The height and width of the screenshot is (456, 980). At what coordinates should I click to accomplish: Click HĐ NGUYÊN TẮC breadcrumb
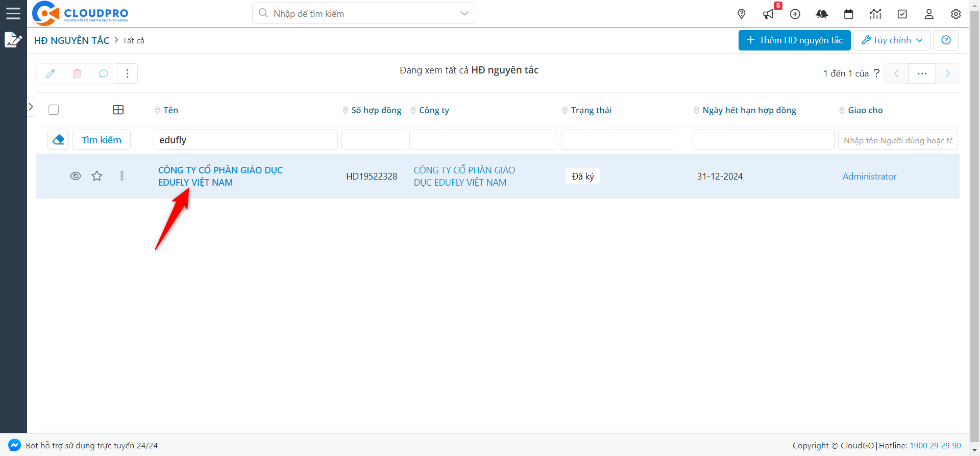coord(71,40)
